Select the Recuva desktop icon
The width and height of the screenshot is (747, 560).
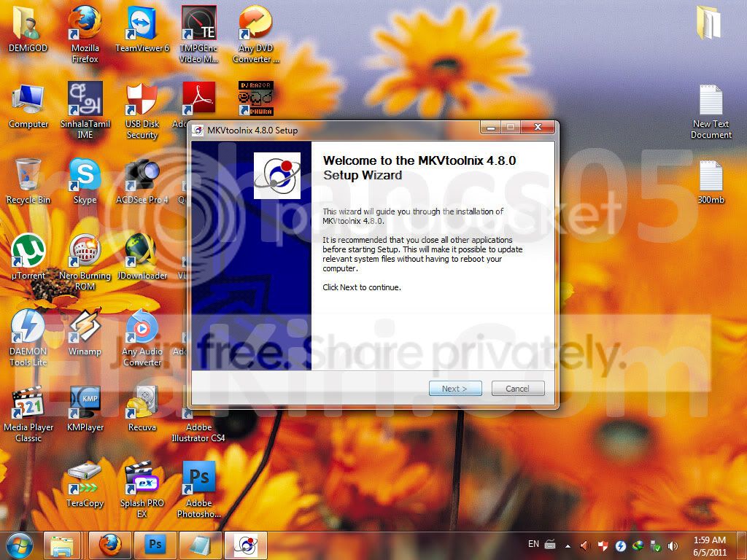pos(142,408)
